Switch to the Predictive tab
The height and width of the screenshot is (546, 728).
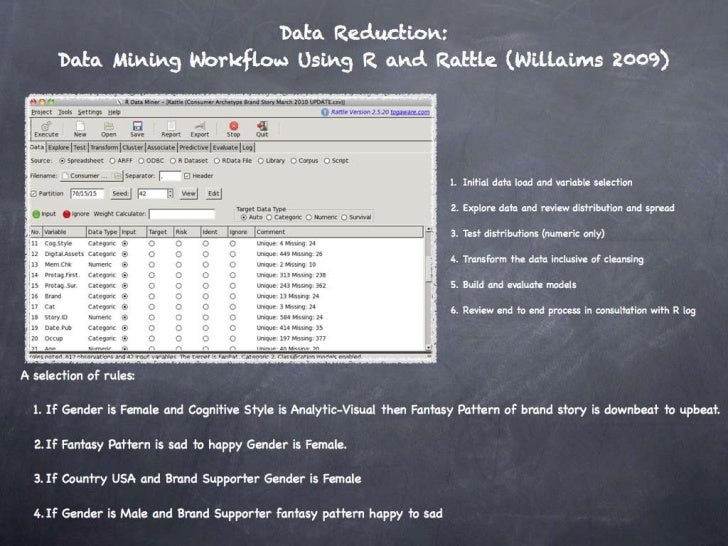(x=194, y=147)
